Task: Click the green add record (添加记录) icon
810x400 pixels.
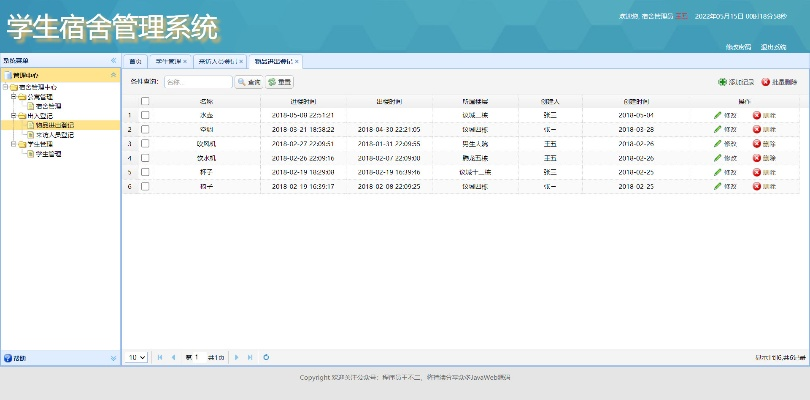Action: pos(722,82)
